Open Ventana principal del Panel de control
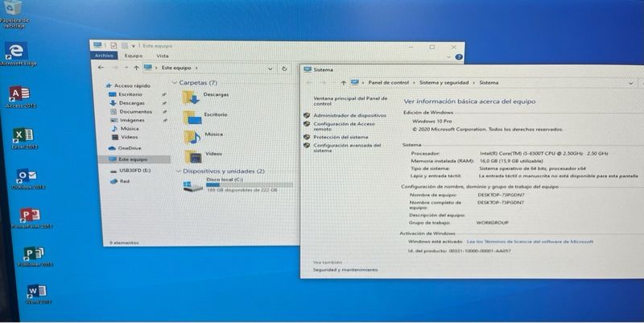 tap(350, 101)
